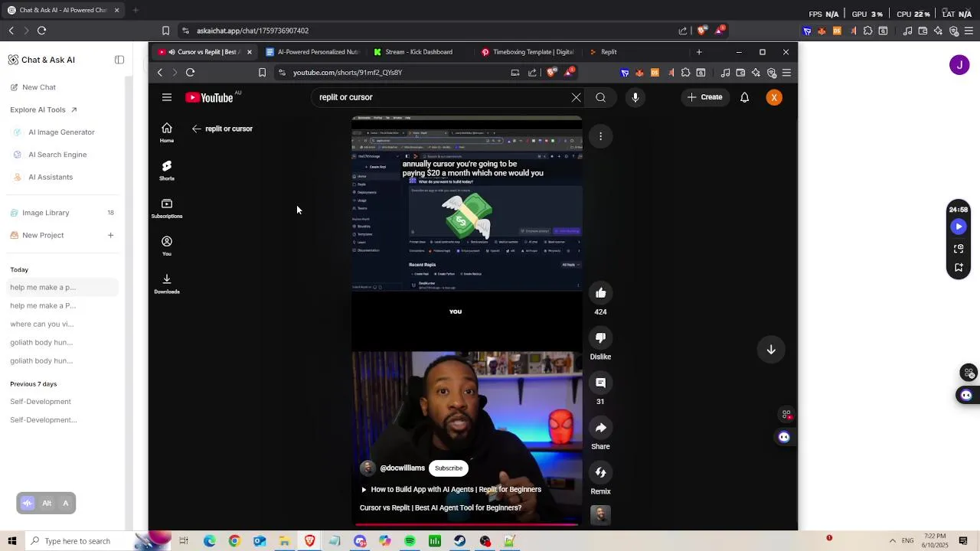Clear the YouTube search box text

click(577, 97)
